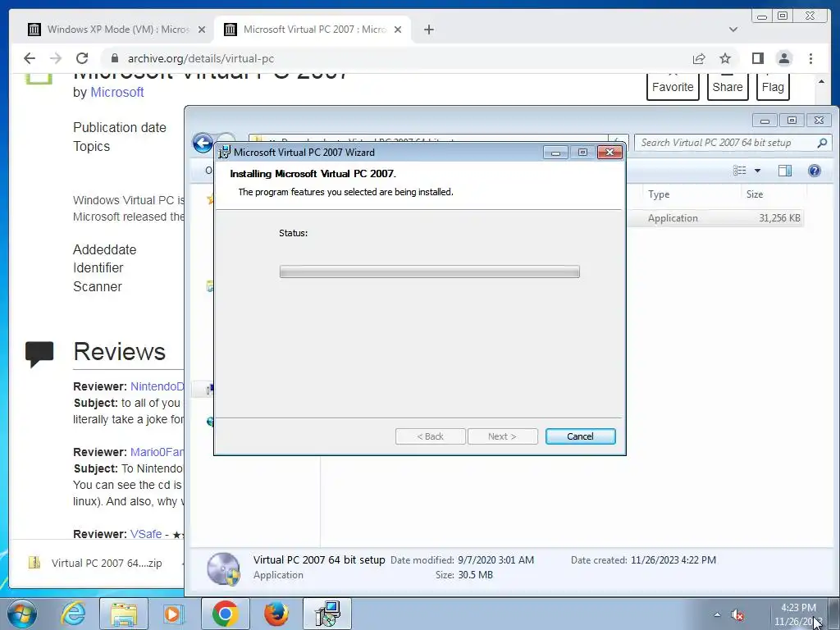Click Virtual PC 2007 Wizard title bar icon
840x630 pixels.
[x=224, y=152]
